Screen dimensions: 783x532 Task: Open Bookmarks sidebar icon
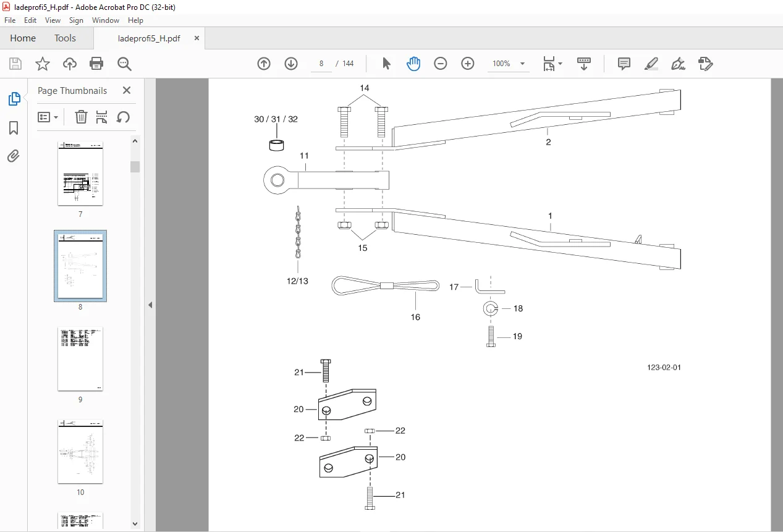[14, 128]
